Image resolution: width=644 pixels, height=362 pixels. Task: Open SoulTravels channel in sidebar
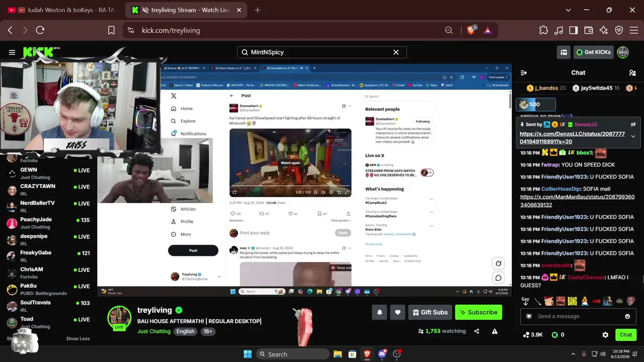tap(48, 306)
